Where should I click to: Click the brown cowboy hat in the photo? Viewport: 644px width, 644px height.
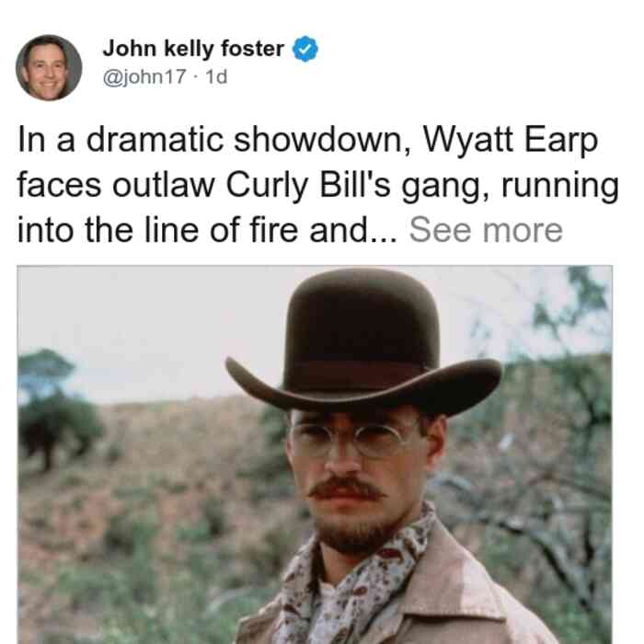[363, 342]
